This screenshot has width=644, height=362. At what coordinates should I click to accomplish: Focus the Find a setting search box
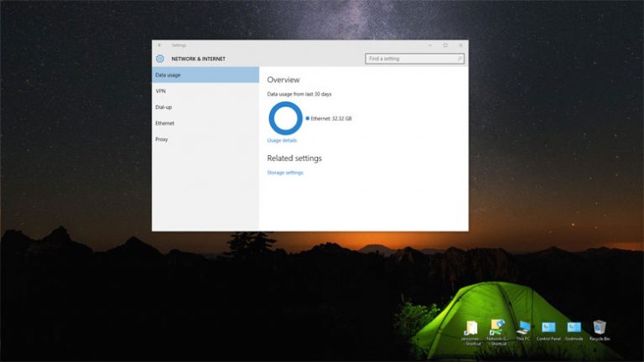(x=414, y=59)
